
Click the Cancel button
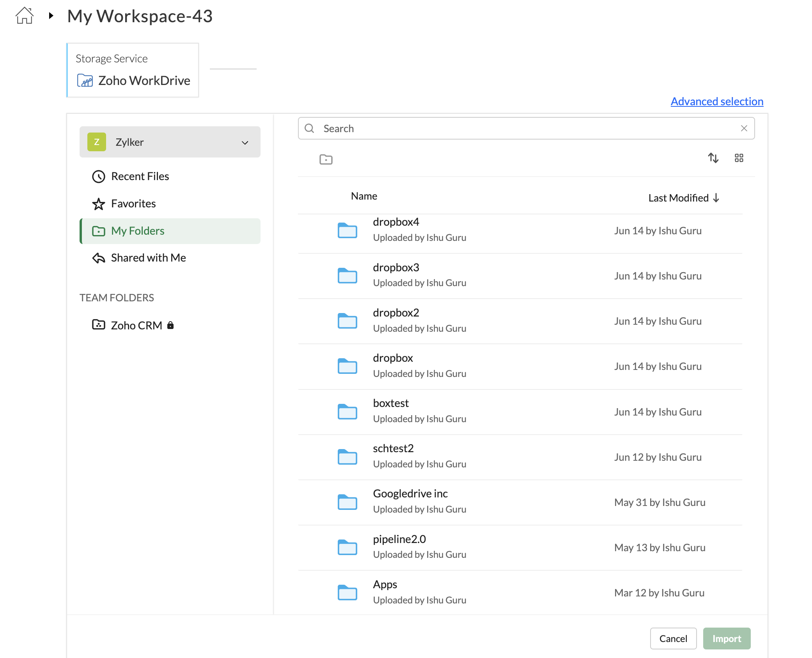(673, 639)
